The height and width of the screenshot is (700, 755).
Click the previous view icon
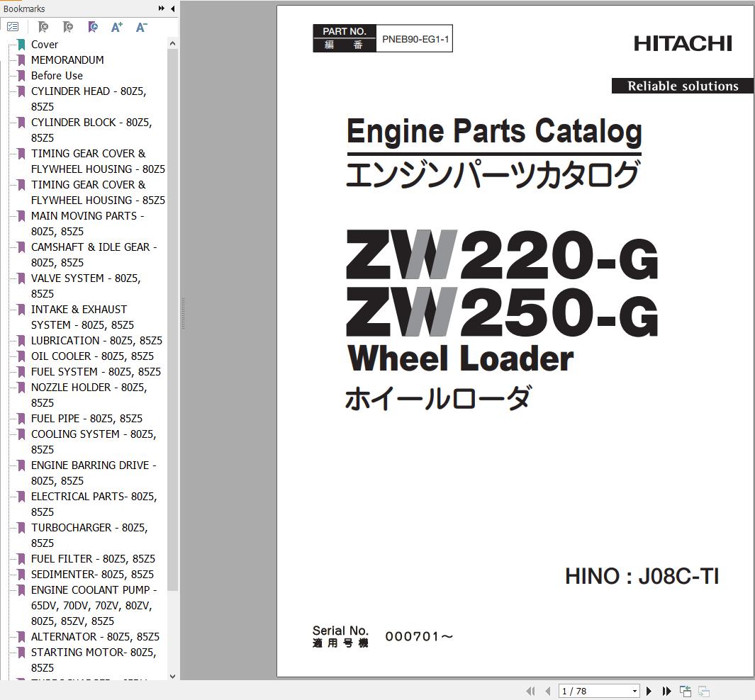click(x=686, y=691)
